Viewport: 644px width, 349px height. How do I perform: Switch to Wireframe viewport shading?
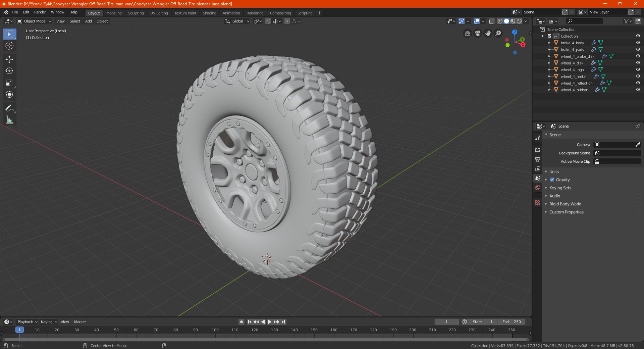click(500, 21)
